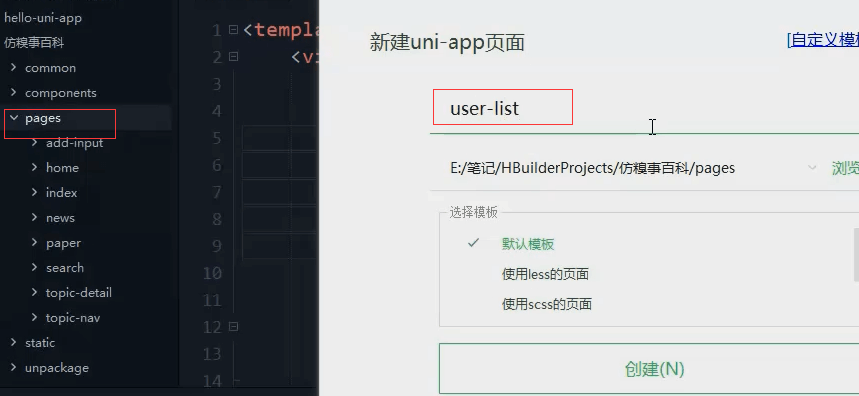
Task: Click the template list scrollbar
Action: click(856, 255)
